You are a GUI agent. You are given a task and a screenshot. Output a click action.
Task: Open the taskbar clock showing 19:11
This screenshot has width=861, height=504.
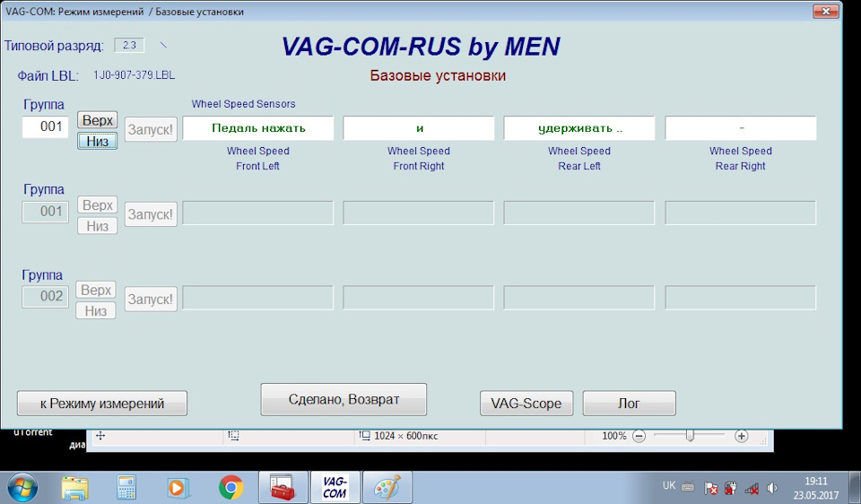click(x=816, y=488)
